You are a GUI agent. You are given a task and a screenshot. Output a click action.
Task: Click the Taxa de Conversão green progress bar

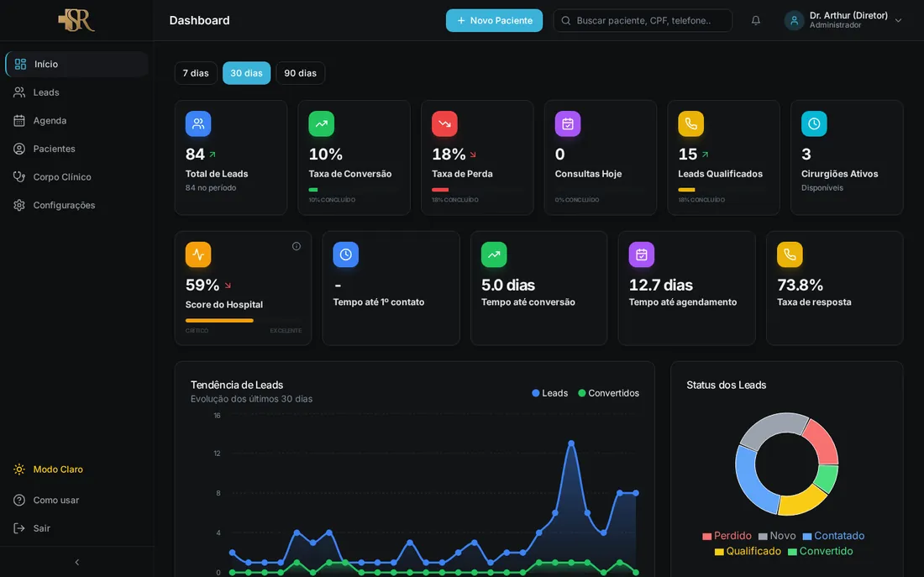[313, 190]
